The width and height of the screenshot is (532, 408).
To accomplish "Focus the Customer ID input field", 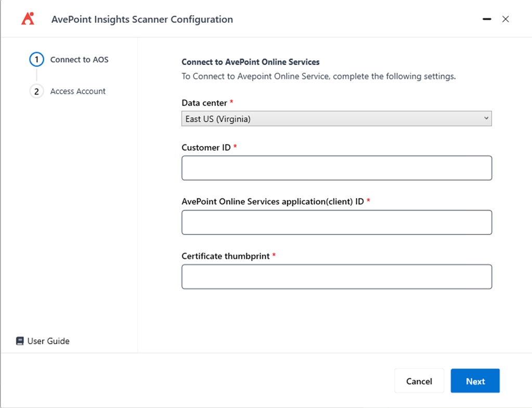I will click(x=336, y=168).
